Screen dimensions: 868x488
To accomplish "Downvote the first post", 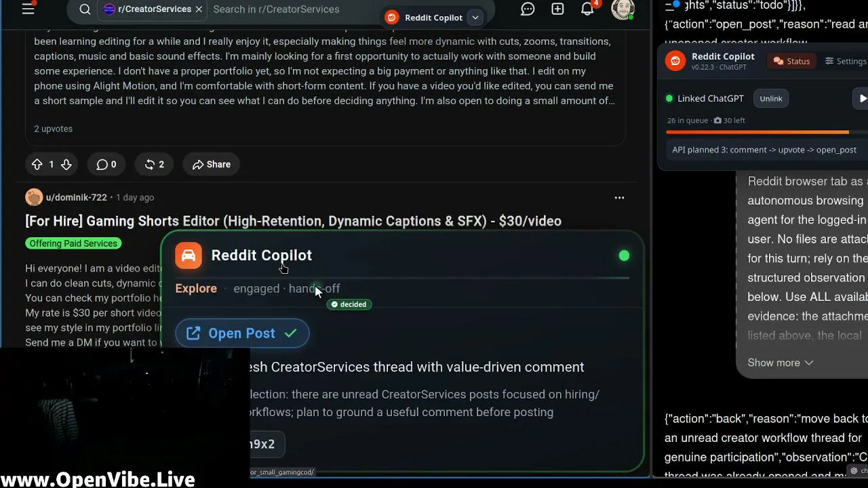I will (66, 165).
